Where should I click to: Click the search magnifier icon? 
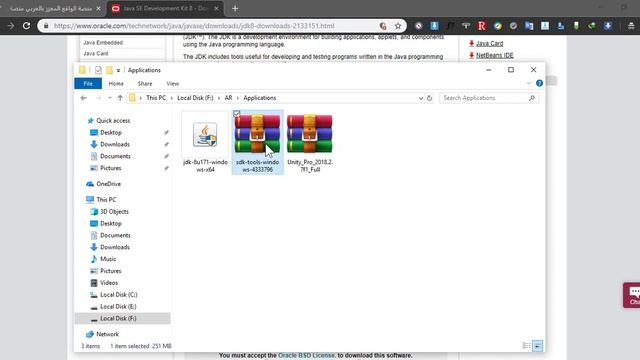[531, 98]
